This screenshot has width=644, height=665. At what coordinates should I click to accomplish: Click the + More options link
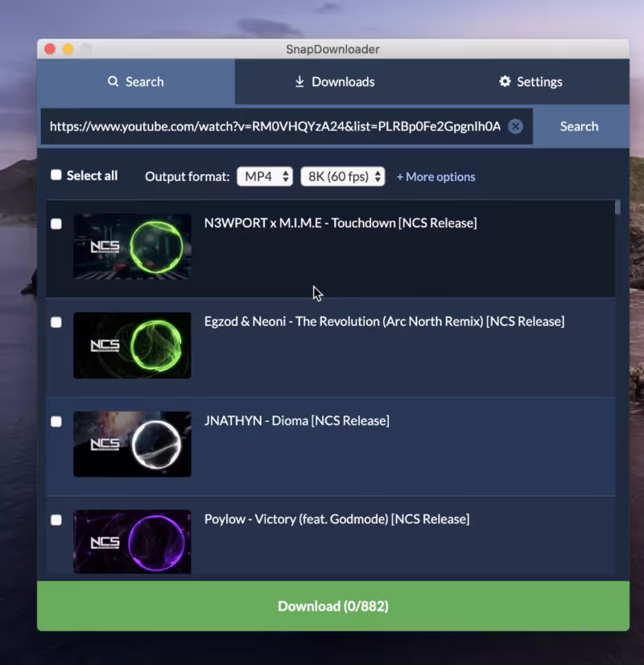[x=436, y=177]
